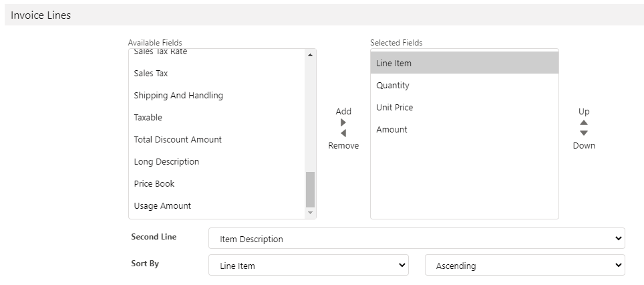Image resolution: width=644 pixels, height=285 pixels.
Task: Click the Add right-arrow icon
Action: click(x=343, y=122)
